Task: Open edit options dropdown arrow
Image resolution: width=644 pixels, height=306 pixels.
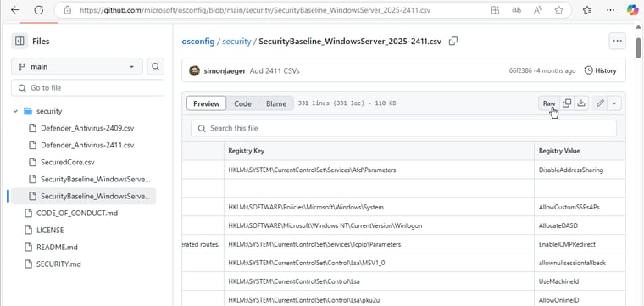Action: (614, 103)
